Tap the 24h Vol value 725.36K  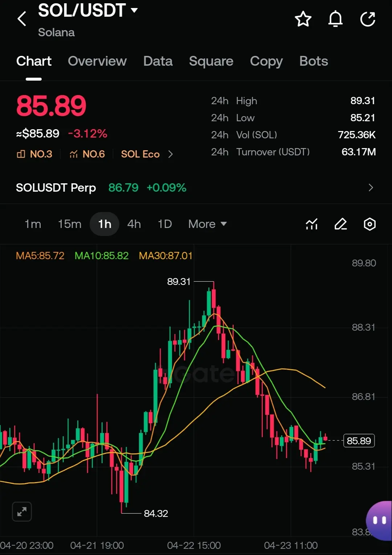[x=357, y=135]
